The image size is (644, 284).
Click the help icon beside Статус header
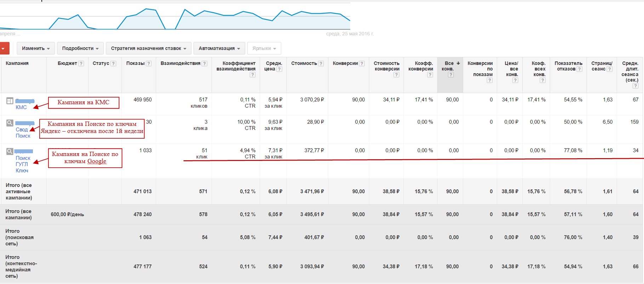coord(113,63)
